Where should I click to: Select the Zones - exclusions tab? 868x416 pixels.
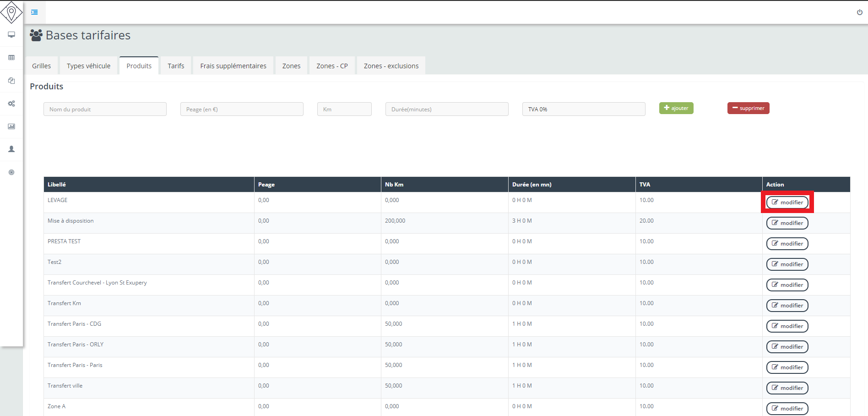[391, 66]
